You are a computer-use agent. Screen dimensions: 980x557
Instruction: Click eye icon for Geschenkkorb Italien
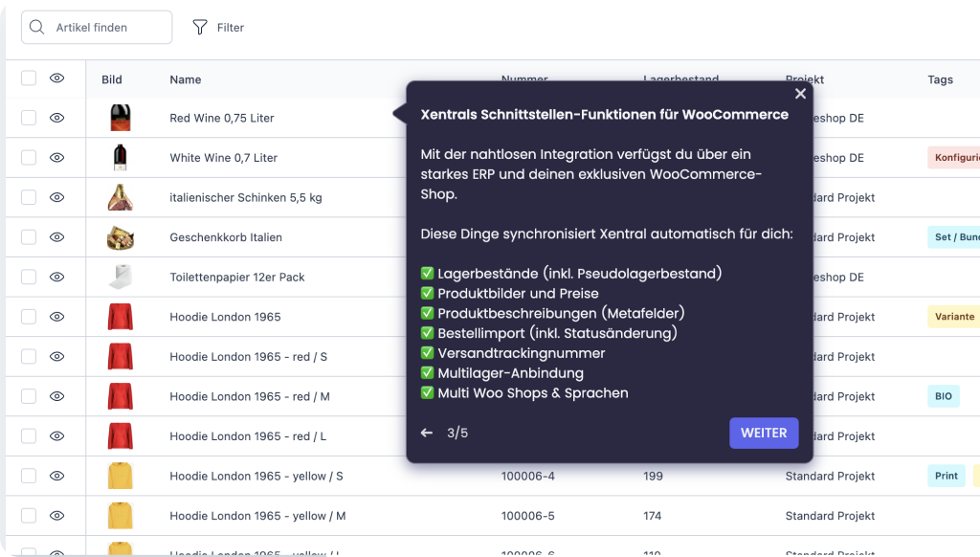56,237
